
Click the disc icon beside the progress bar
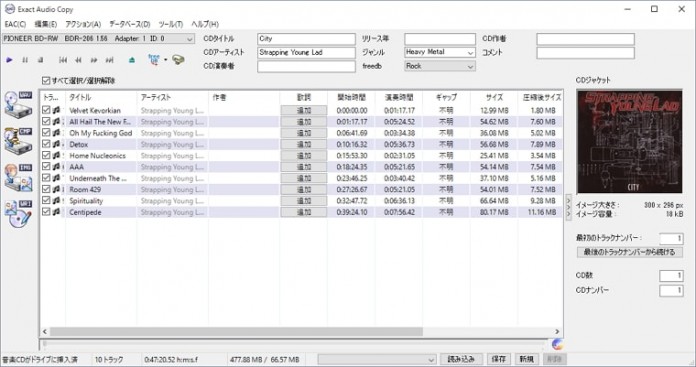pyautogui.click(x=558, y=344)
